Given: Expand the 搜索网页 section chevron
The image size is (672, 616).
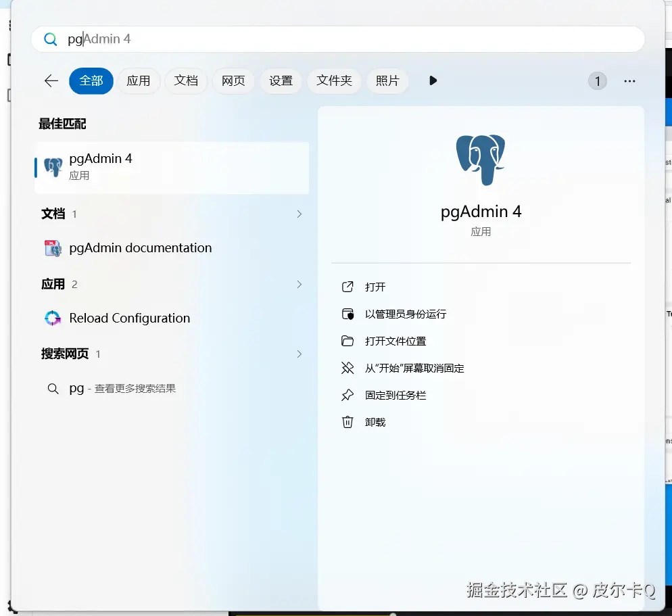Looking at the screenshot, I should 299,354.
